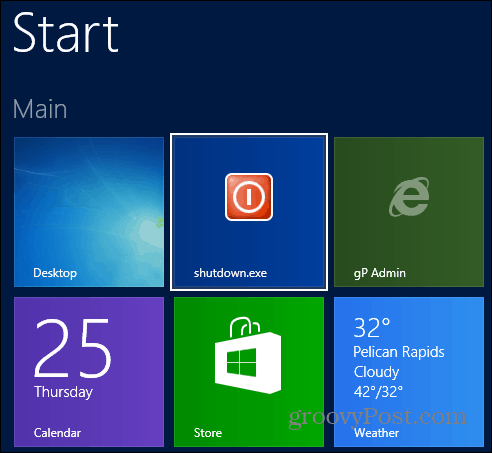Click the Store shopping bag icon

pos(248,355)
